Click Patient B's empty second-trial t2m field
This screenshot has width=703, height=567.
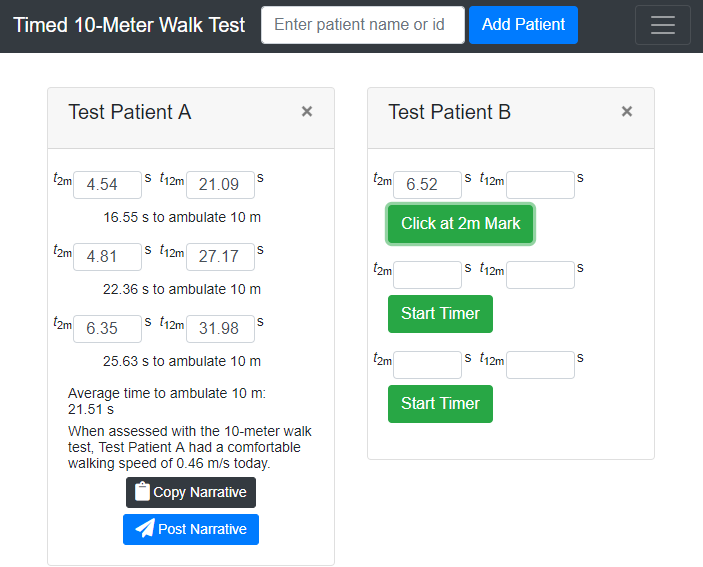click(x=427, y=275)
